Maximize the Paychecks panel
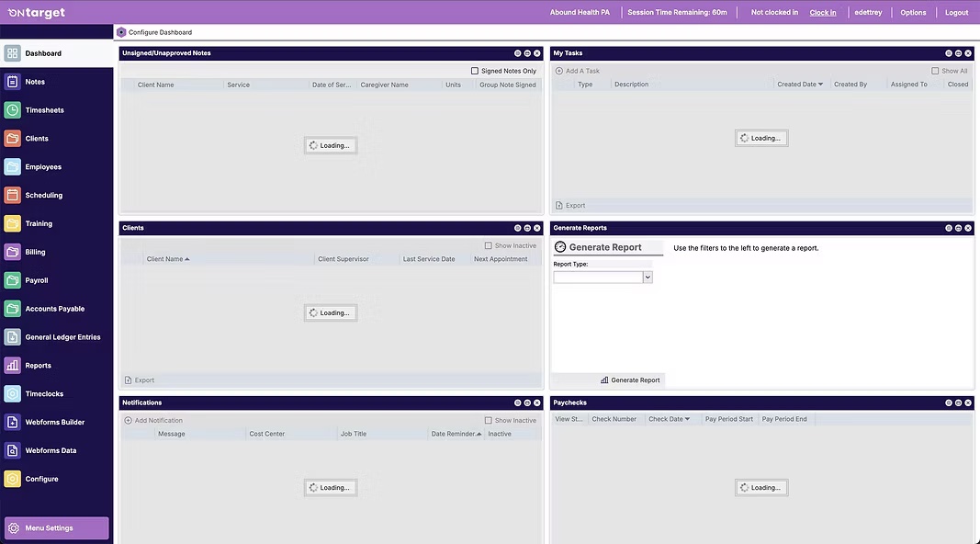Image resolution: width=980 pixels, height=544 pixels. (x=958, y=402)
